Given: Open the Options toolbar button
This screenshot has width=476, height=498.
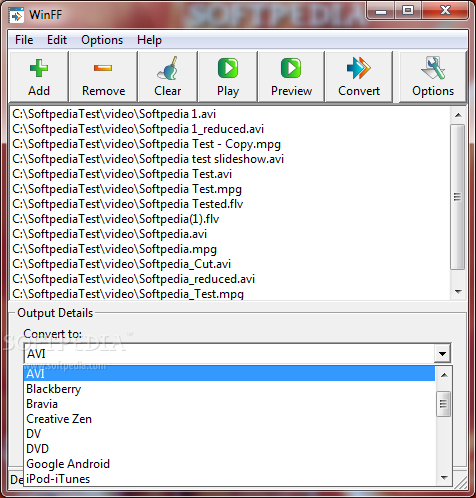Looking at the screenshot, I should 433,77.
